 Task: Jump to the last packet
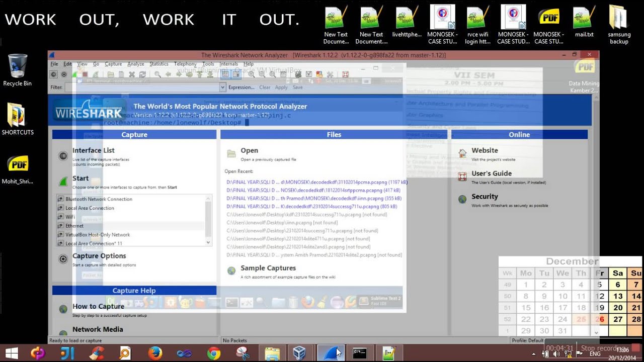210,74
